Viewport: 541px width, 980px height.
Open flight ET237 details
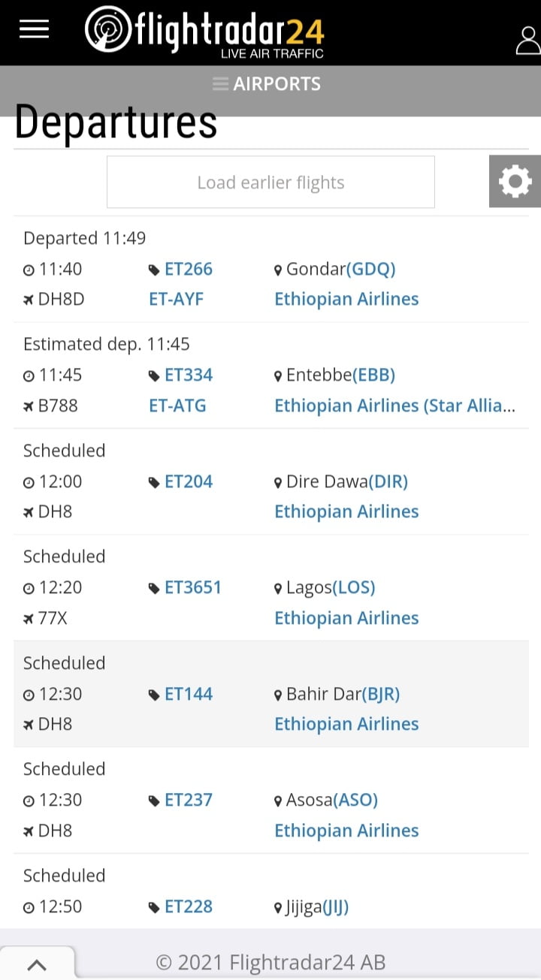[188, 800]
